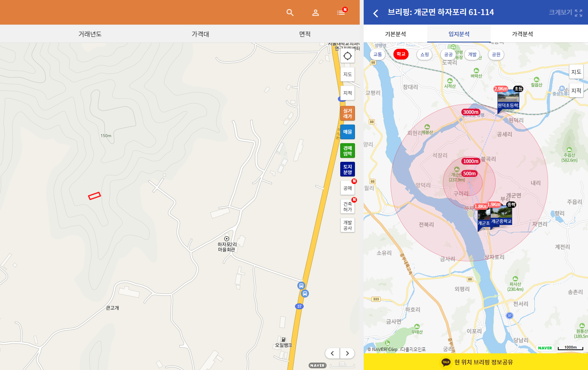
Task: Click the next arrow on the left map
Action: pos(347,353)
